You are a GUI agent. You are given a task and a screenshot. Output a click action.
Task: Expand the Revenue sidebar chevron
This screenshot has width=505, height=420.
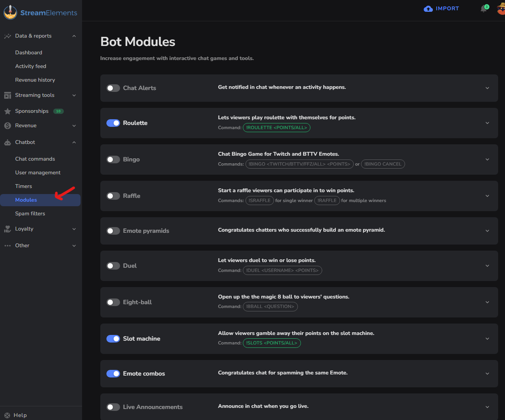(74, 126)
